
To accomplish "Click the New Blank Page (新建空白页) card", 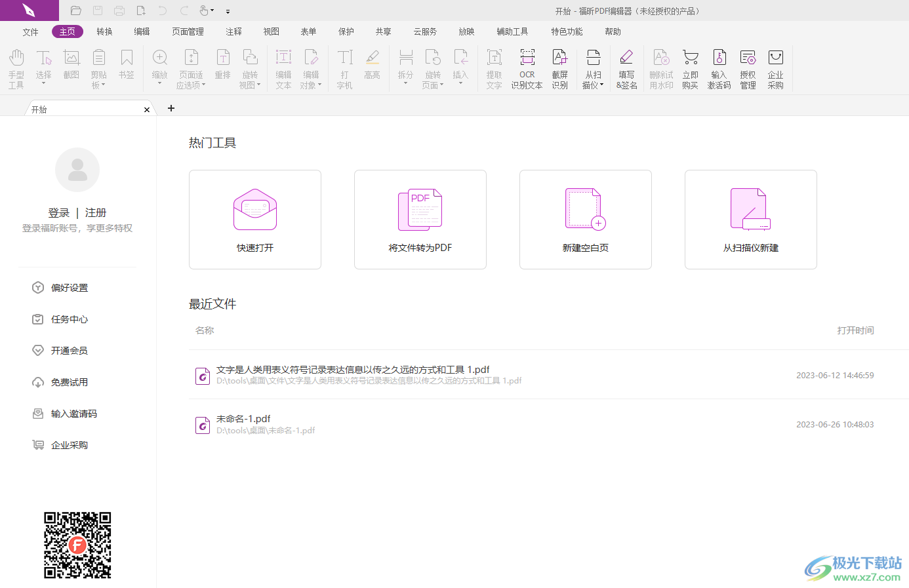I will [586, 220].
